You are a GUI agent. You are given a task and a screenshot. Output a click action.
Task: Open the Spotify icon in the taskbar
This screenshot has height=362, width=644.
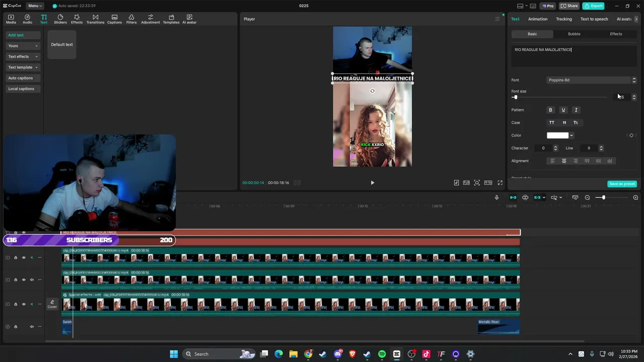(x=382, y=354)
